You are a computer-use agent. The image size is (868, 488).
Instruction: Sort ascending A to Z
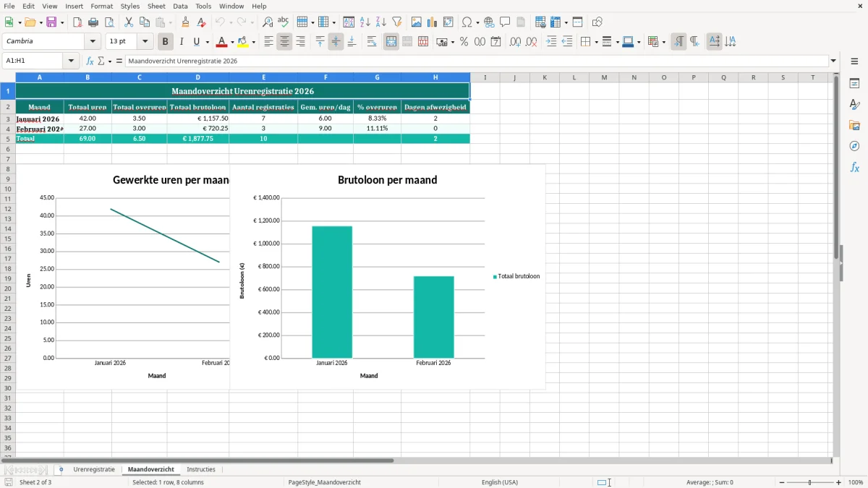pyautogui.click(x=365, y=22)
